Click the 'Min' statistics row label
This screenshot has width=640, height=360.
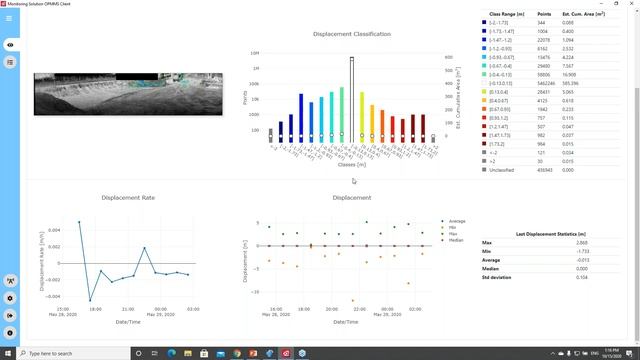pos(486,251)
